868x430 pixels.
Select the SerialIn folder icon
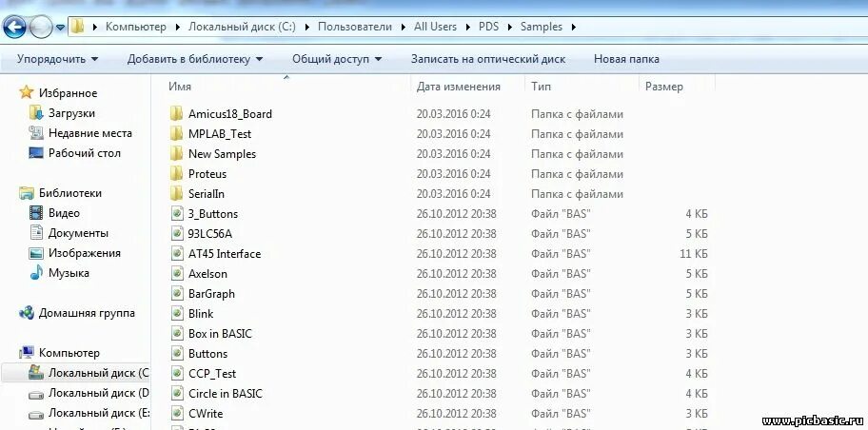point(177,194)
